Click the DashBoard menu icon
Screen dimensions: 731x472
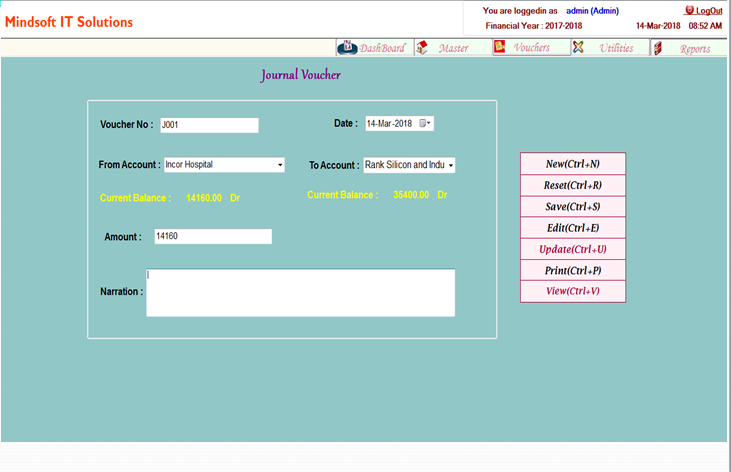[x=347, y=47]
